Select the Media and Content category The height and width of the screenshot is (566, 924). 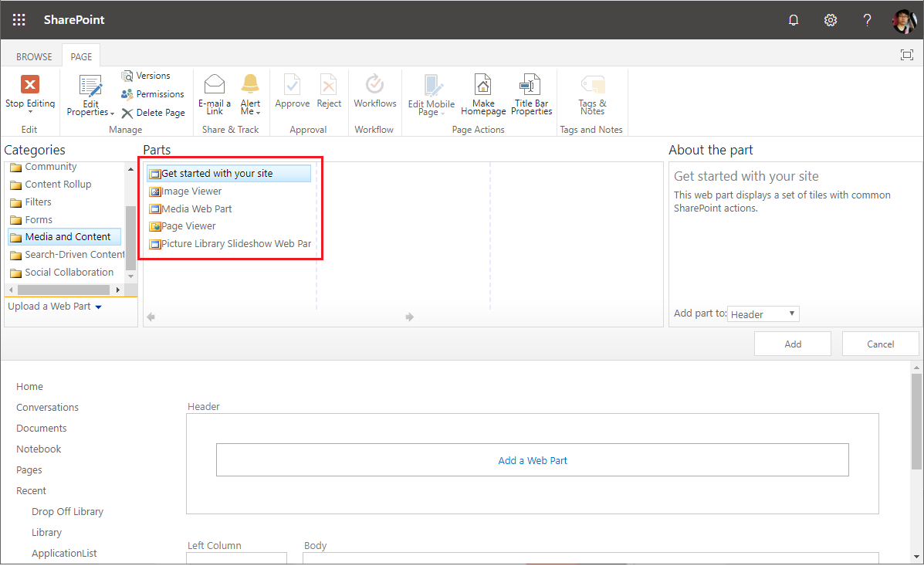pyautogui.click(x=65, y=236)
